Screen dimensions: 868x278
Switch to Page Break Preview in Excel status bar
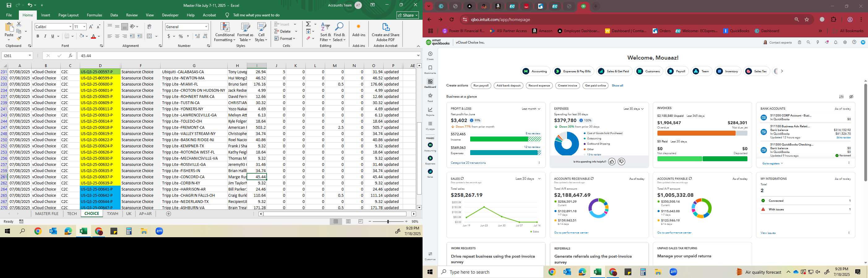coord(361,221)
